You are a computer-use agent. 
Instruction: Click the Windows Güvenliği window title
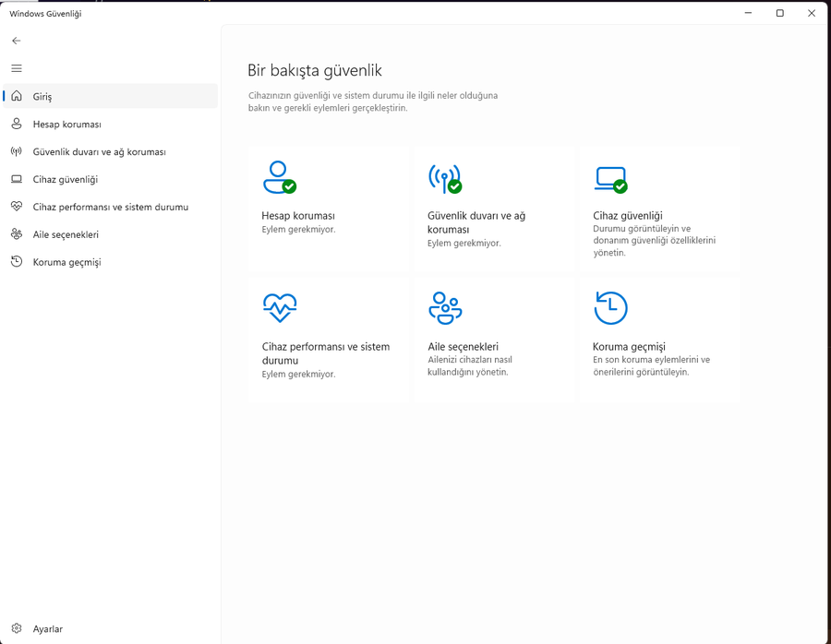(x=45, y=13)
